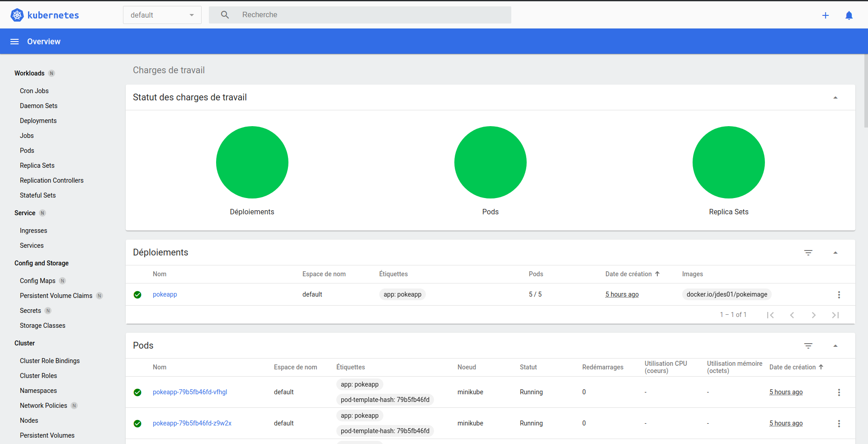
Task: Go to next page of deployments
Action: coord(814,315)
